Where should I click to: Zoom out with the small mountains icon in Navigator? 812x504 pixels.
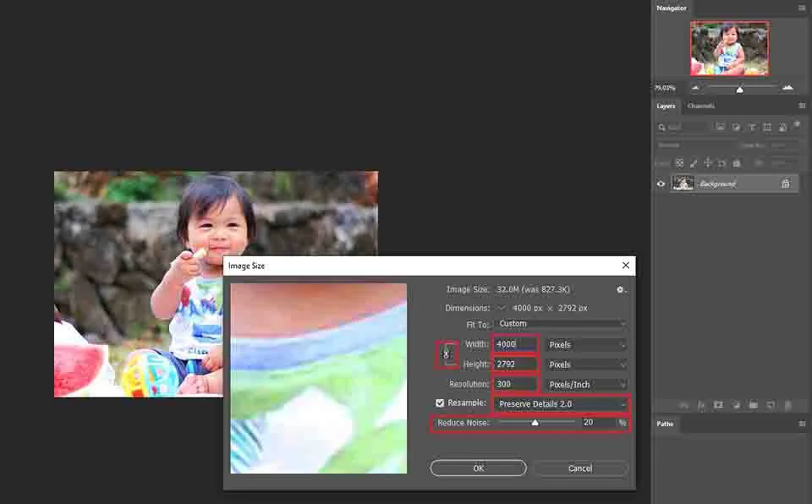(695, 88)
